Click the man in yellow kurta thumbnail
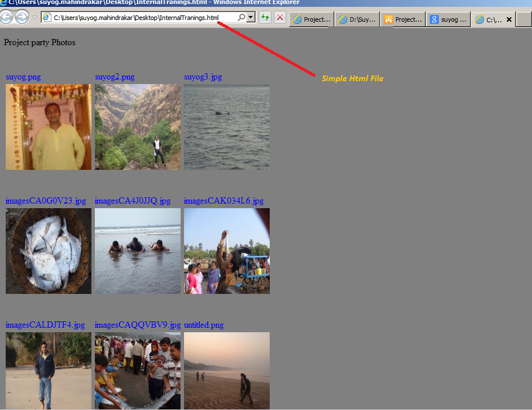 click(x=49, y=127)
